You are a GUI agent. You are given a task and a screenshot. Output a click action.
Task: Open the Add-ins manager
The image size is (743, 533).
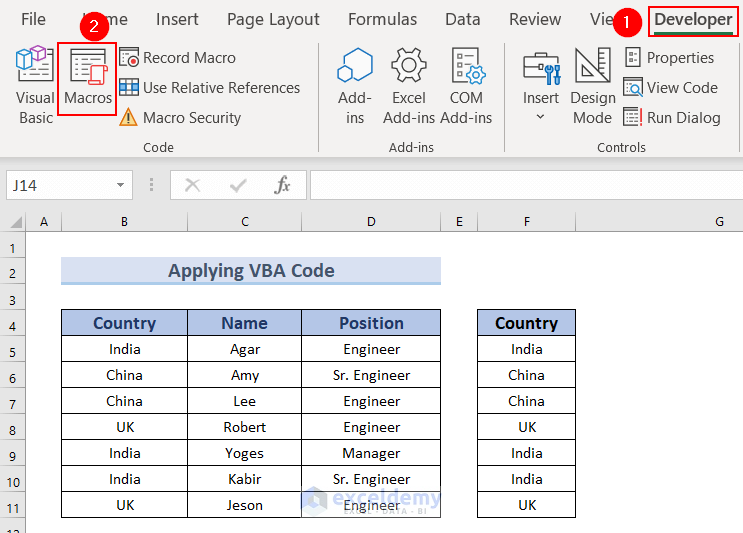(355, 87)
